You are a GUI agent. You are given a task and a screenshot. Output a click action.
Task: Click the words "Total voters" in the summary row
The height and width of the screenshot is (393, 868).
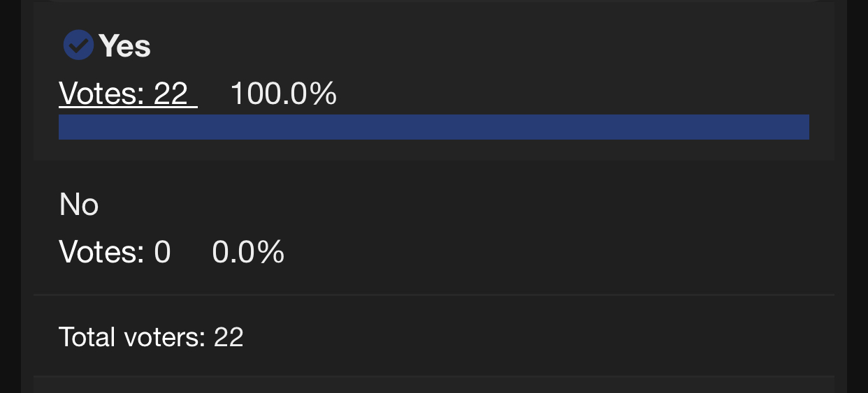(131, 337)
